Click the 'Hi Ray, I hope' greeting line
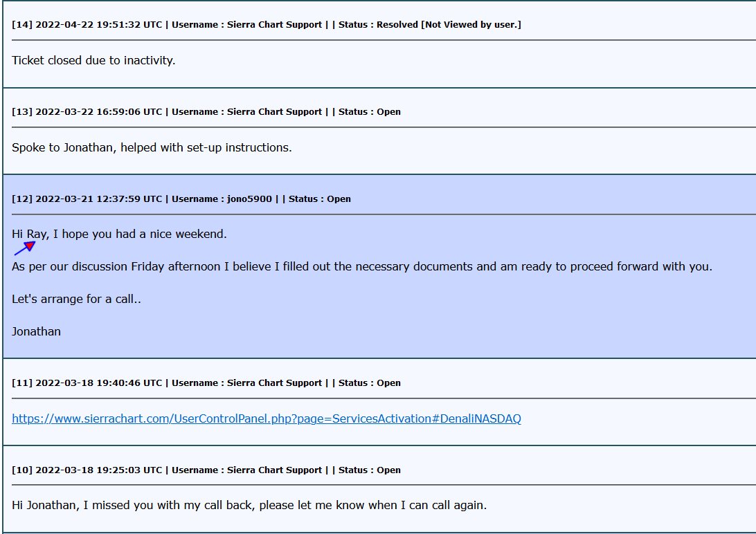The height and width of the screenshot is (534, 756). (x=119, y=234)
